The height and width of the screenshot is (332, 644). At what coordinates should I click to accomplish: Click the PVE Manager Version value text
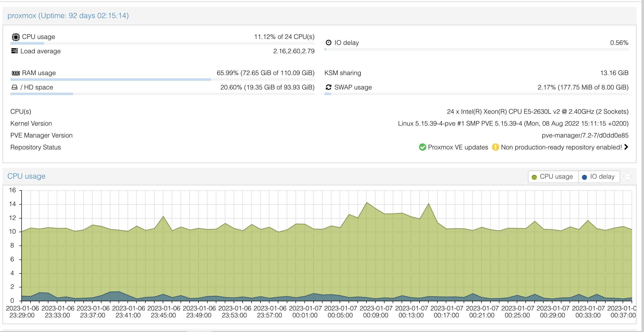pyautogui.click(x=585, y=135)
